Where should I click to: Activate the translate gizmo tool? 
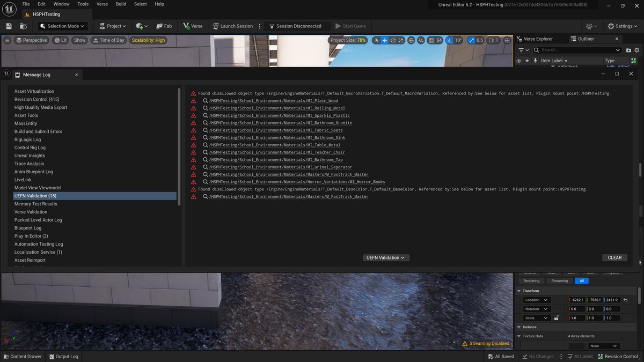pyautogui.click(x=385, y=40)
